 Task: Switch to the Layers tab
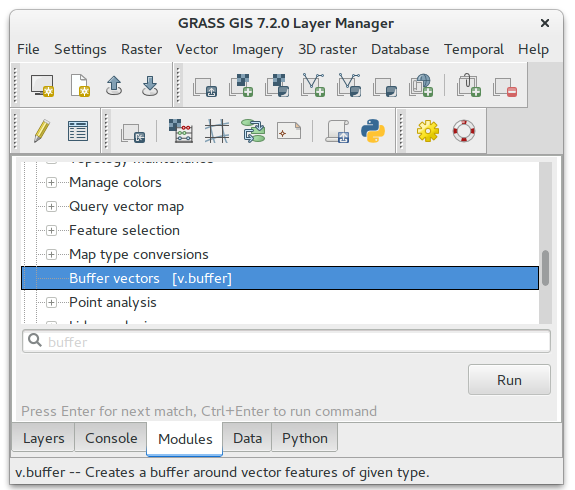tap(43, 438)
